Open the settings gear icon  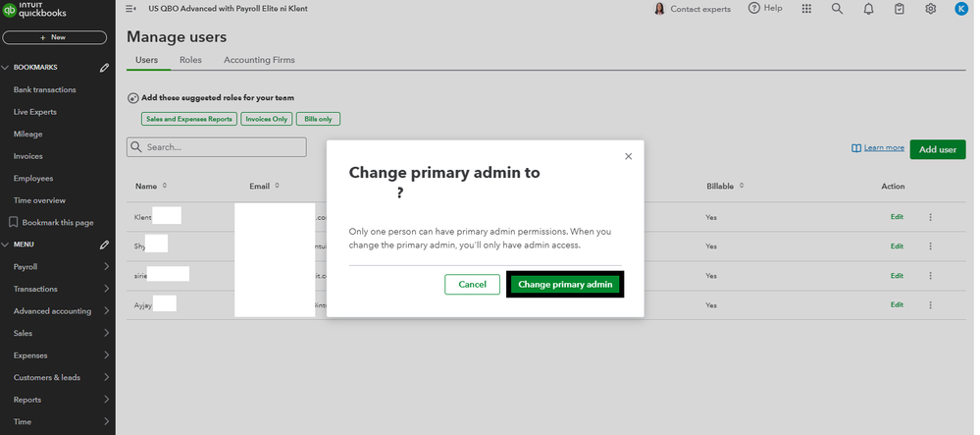930,9
